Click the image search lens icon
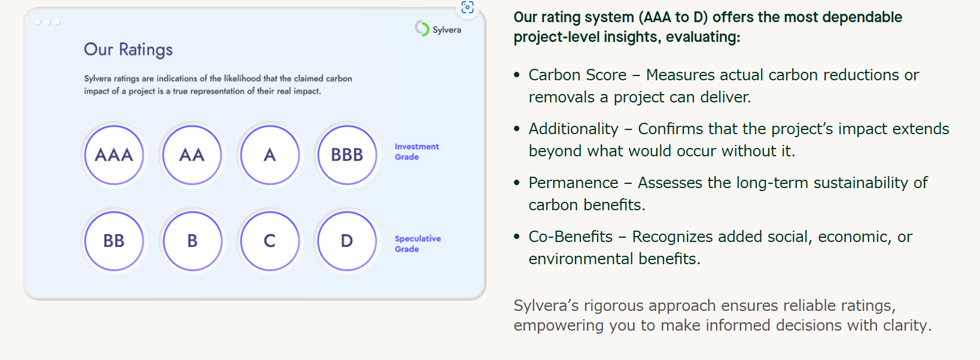 [467, 7]
